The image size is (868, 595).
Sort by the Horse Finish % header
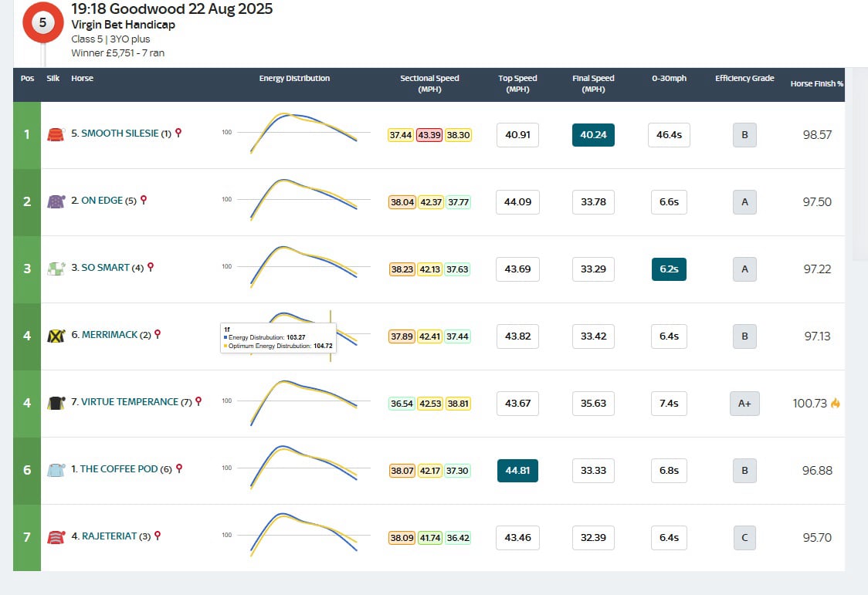(x=817, y=84)
